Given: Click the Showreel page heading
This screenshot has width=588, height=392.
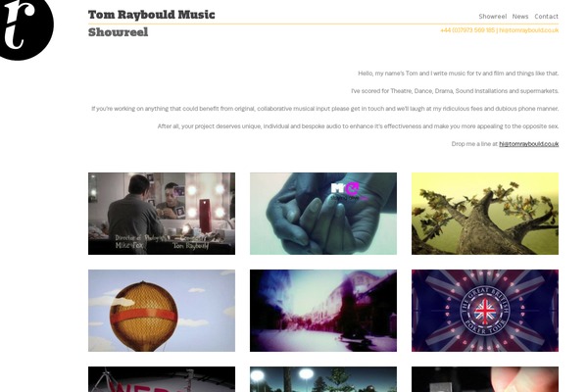Looking at the screenshot, I should (119, 32).
